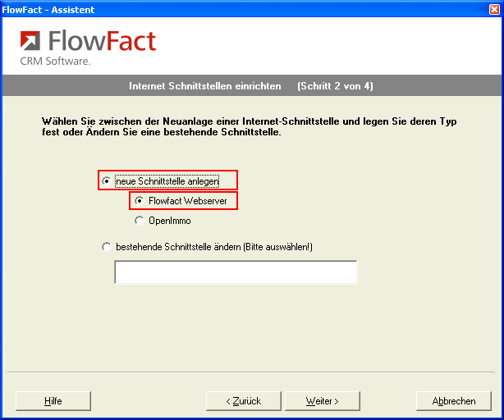
Task: Click the '(Schritt 2 von 4)' step text
Action: [335, 86]
